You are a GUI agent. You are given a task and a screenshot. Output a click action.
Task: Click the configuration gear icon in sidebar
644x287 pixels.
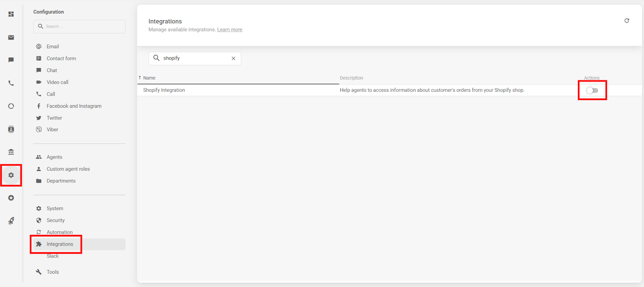click(x=11, y=175)
